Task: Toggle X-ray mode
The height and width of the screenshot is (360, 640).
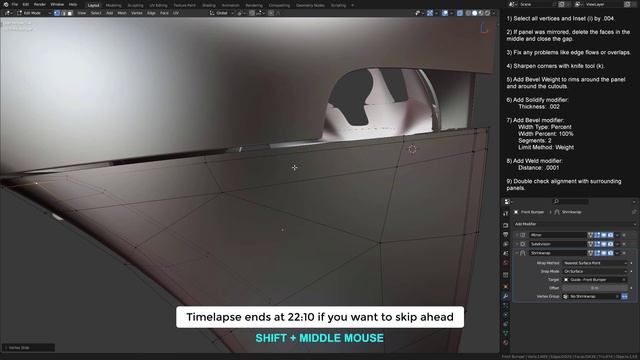Action: pyautogui.click(x=460, y=13)
